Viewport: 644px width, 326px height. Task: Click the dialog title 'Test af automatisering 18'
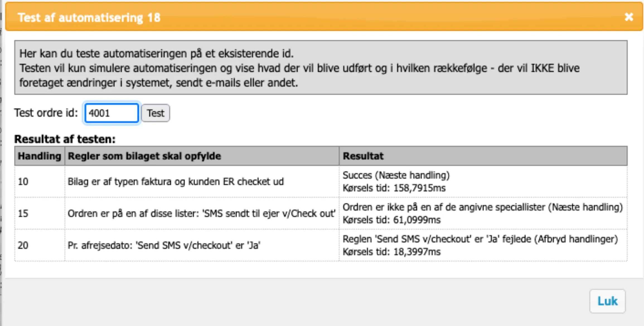pyautogui.click(x=90, y=17)
